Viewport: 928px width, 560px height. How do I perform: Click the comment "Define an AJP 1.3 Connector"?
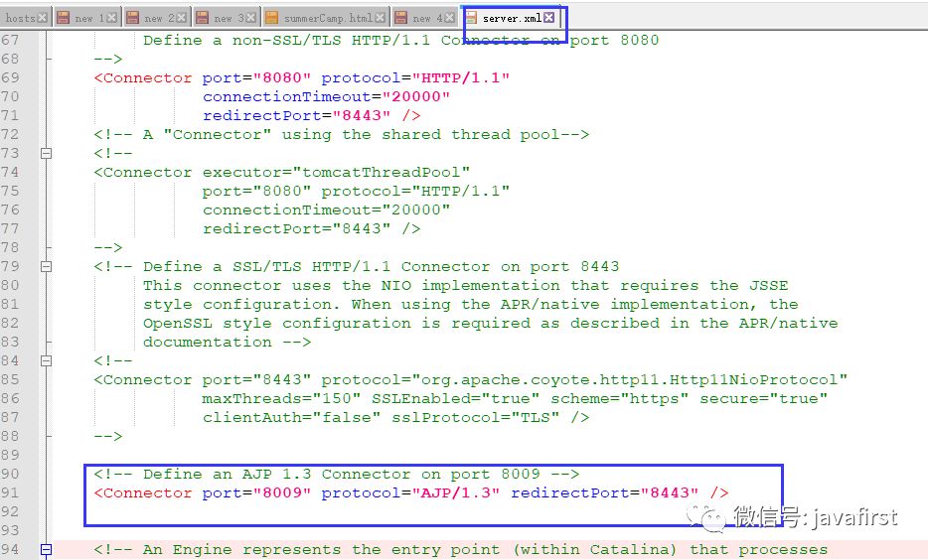point(277,475)
